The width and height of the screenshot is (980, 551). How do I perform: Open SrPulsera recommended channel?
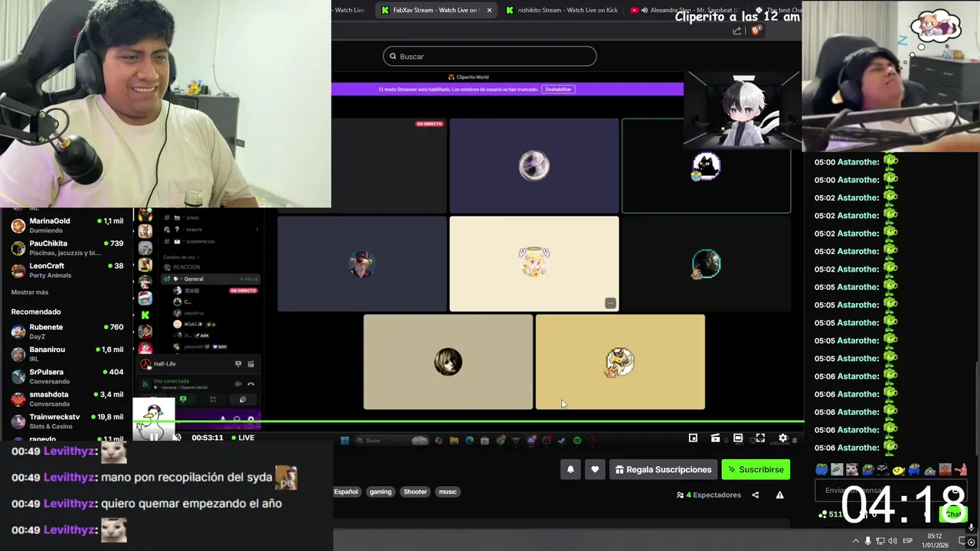pos(67,377)
